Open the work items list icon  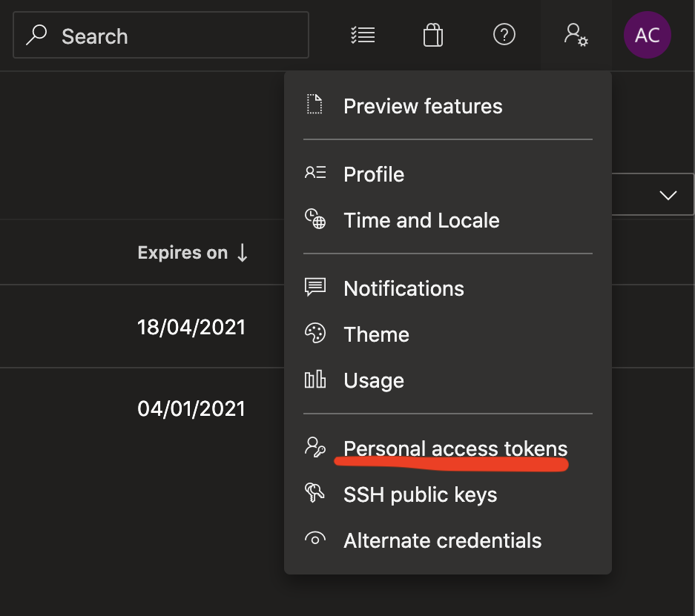pyautogui.click(x=363, y=35)
